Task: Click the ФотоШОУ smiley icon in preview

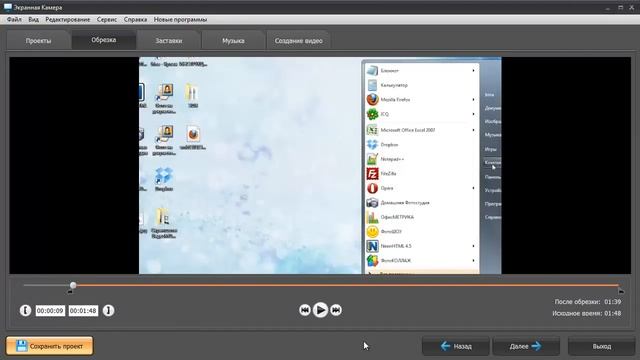Action: tap(372, 231)
